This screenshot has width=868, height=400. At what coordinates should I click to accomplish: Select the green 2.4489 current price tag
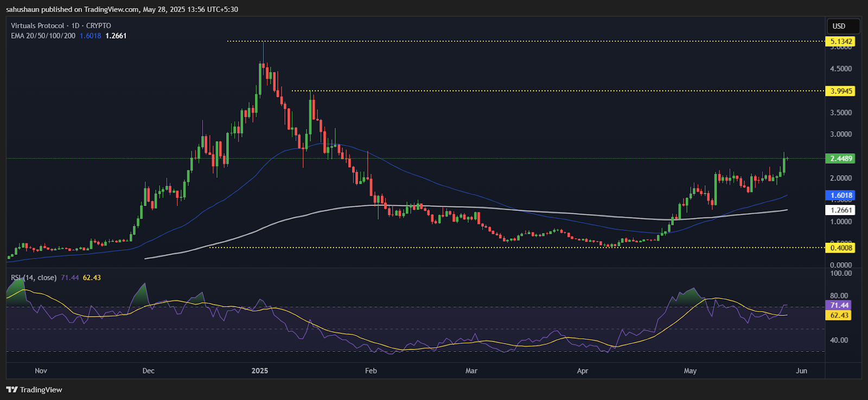pyautogui.click(x=840, y=159)
